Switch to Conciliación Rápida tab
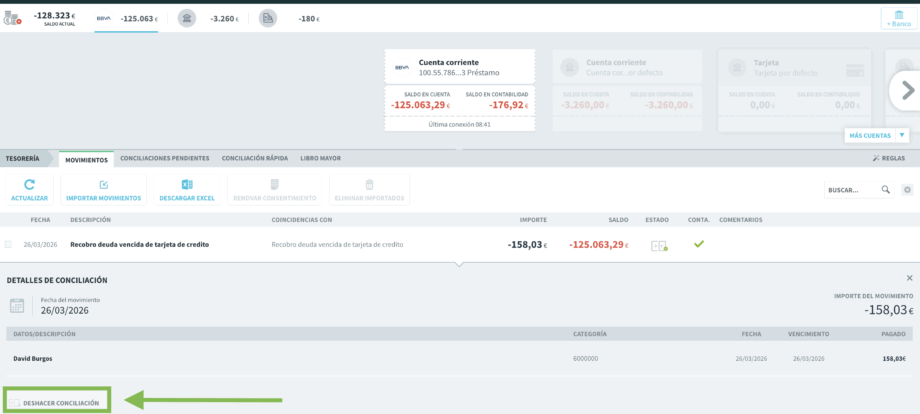Image resolution: width=920 pixels, height=414 pixels. click(x=255, y=158)
